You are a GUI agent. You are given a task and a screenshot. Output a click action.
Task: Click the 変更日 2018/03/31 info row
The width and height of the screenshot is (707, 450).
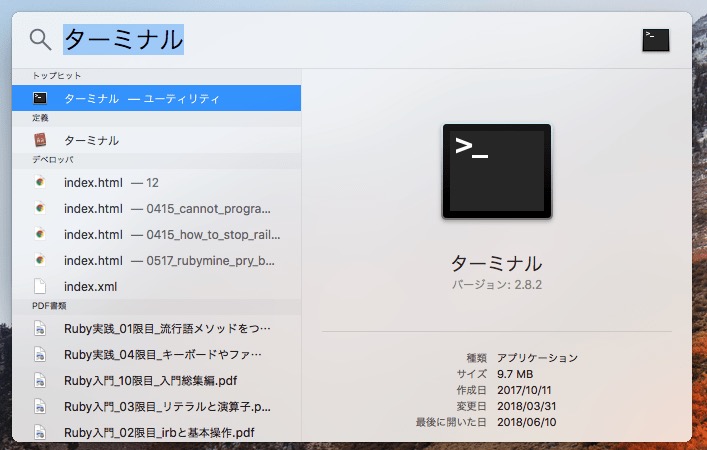(x=506, y=406)
